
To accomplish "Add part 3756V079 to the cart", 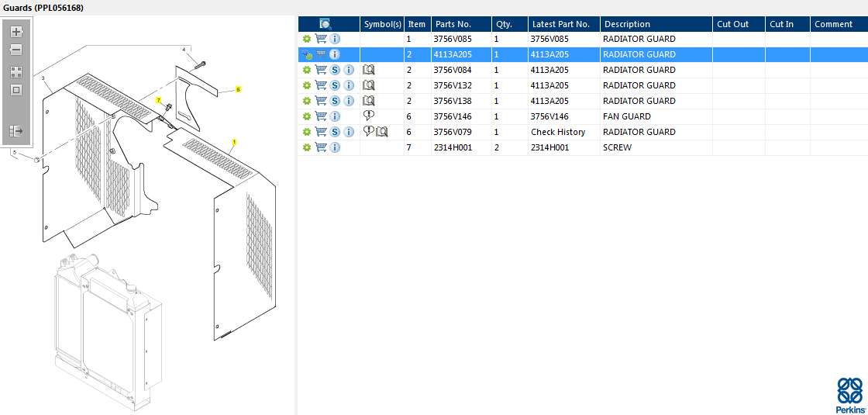I will [321, 132].
